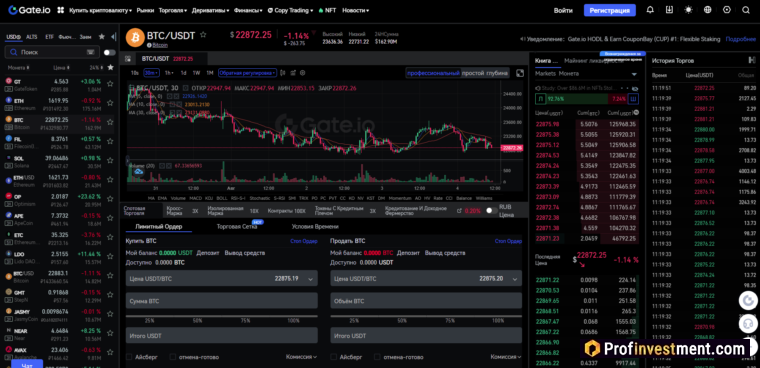Open the headset support floating icon
Screen dimensions: 760x368
click(x=748, y=323)
